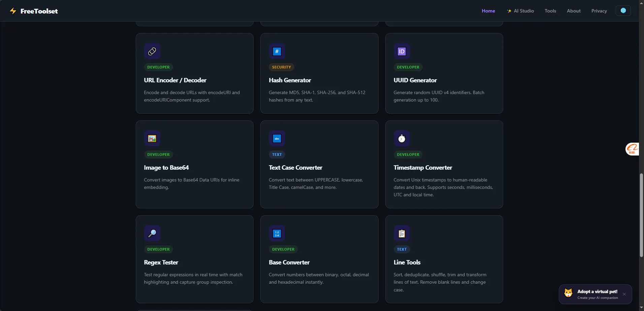The image size is (644, 311).
Task: Click the Timestamp Converter stopwatch icon
Action: coord(402,139)
